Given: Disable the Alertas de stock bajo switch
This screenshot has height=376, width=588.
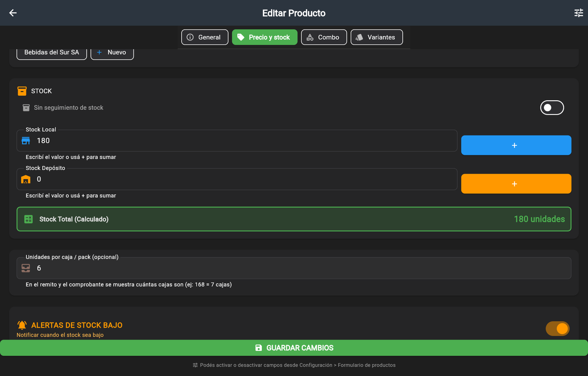Looking at the screenshot, I should coord(557,328).
